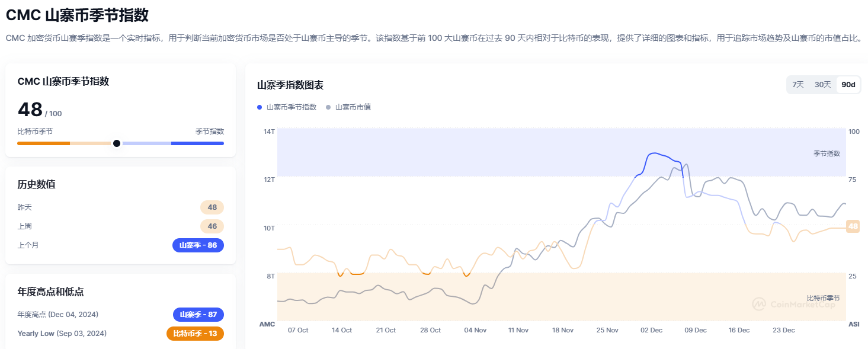Click the 比特币季 - 13 yearly low badge
Viewport: 868px width, 349px height.
pos(196,334)
